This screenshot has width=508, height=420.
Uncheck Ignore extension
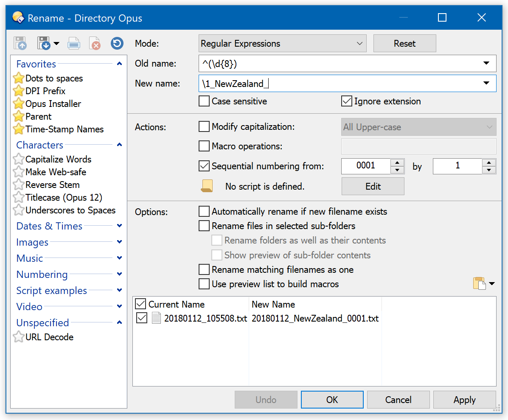point(347,101)
